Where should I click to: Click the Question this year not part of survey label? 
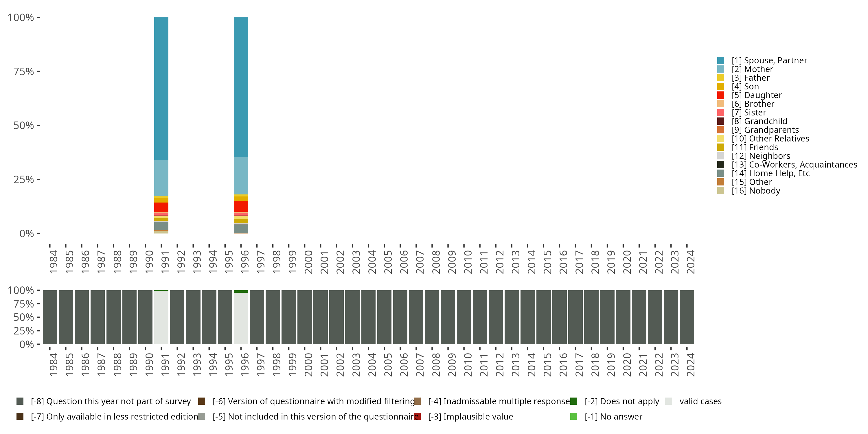pyautogui.click(x=111, y=401)
